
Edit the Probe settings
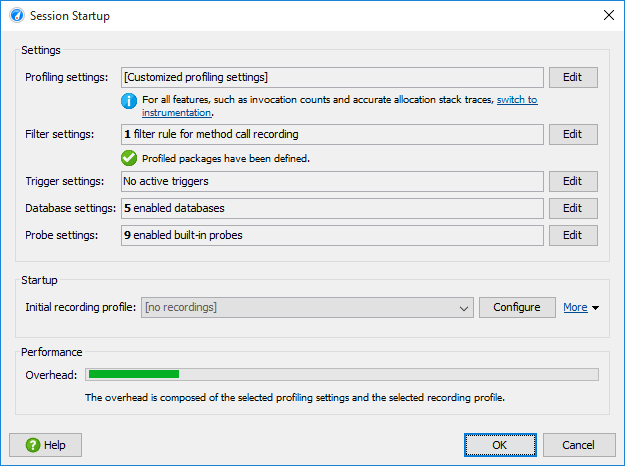pos(573,236)
